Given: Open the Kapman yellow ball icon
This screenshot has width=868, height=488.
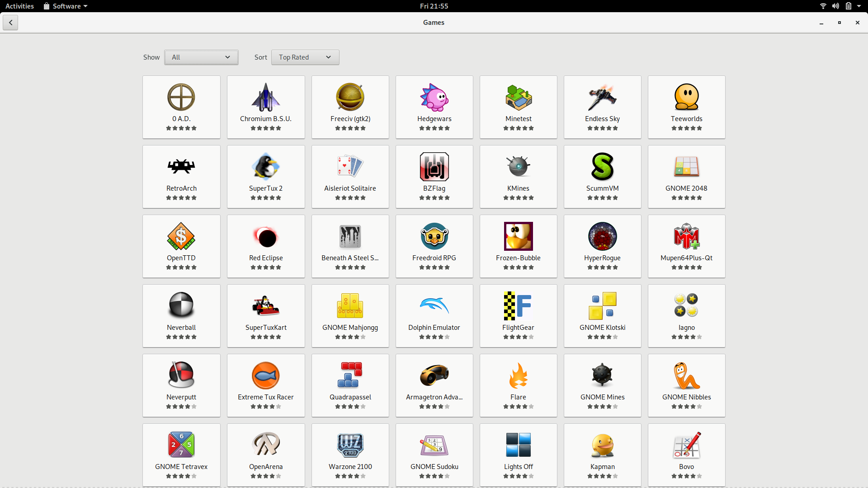Looking at the screenshot, I should 603,445.
